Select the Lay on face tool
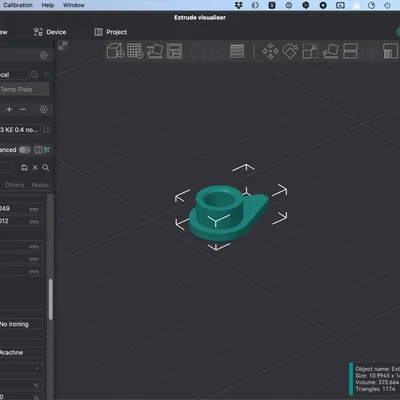 [330, 51]
